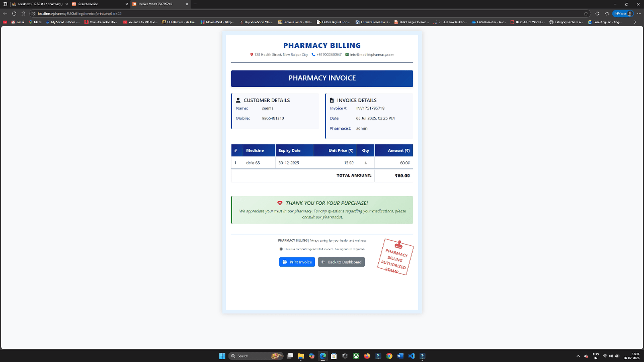
Task: Add this page to favorites star icon
Action: [586, 14]
